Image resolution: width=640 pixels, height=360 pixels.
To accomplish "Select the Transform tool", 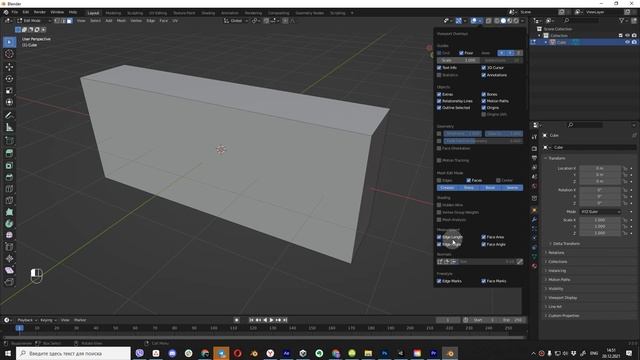I will (9, 102).
